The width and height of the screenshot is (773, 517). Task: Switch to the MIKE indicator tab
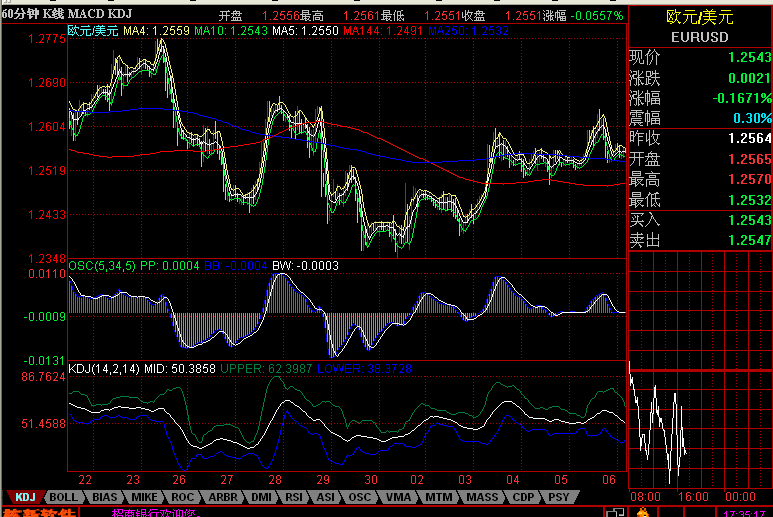pos(144,497)
